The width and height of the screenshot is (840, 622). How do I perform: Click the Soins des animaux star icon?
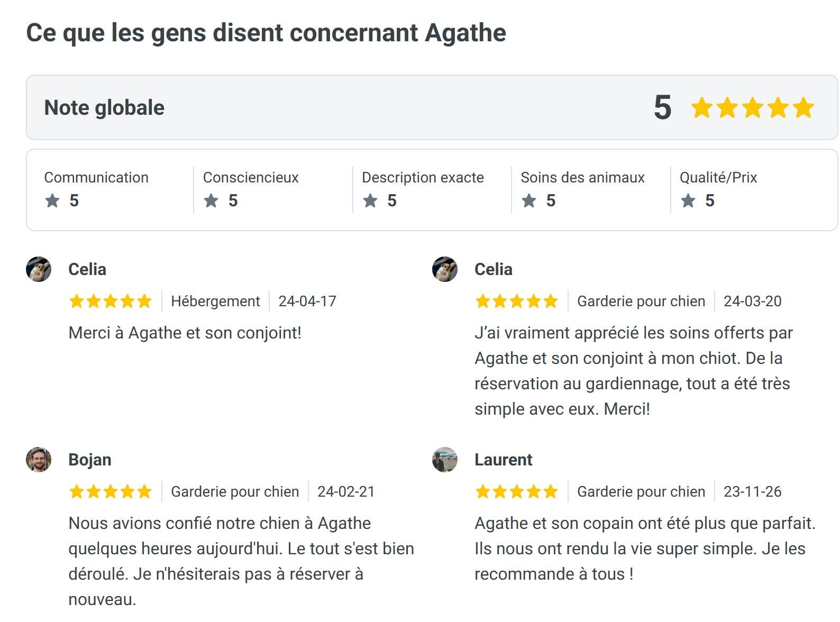[x=529, y=201]
